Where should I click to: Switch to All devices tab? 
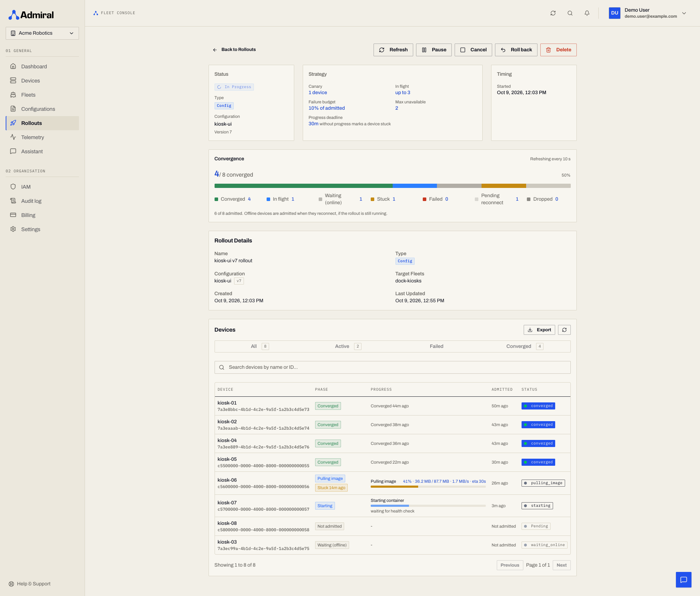pos(259,346)
